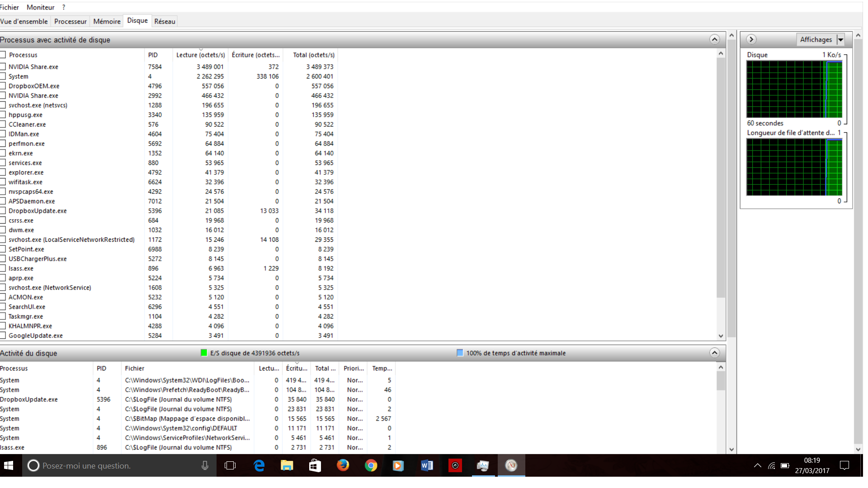Open Task View from the taskbar
The width and height of the screenshot is (868, 488).
[x=230, y=465]
